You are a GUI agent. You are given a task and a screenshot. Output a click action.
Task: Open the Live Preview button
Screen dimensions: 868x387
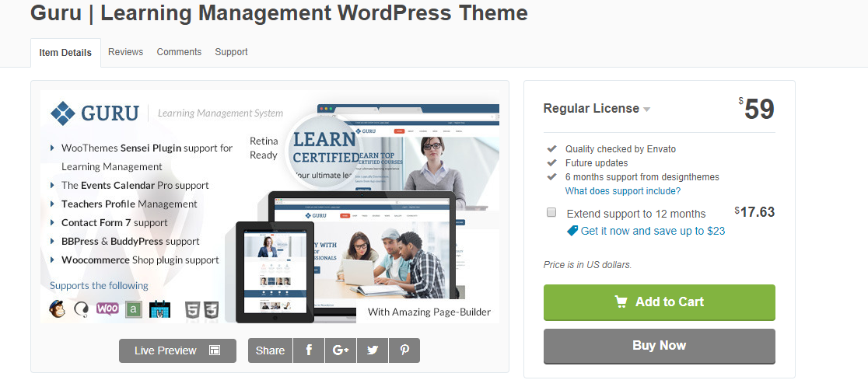177,350
